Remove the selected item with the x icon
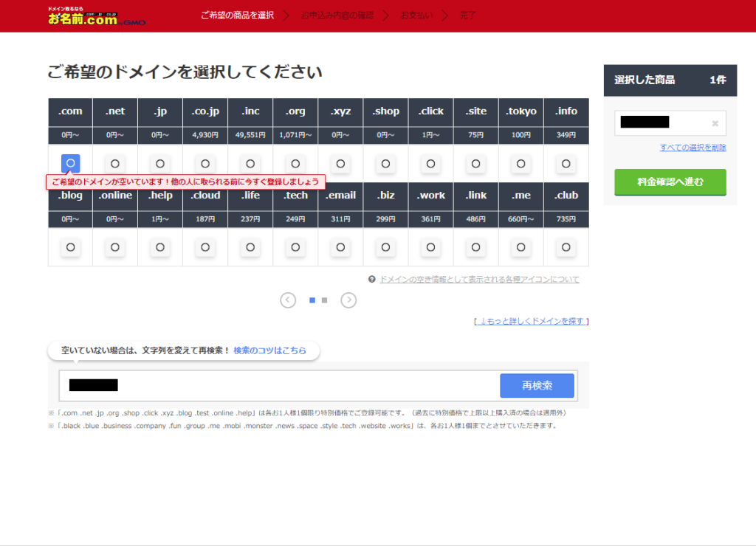Image resolution: width=756 pixels, height=546 pixels. [715, 123]
